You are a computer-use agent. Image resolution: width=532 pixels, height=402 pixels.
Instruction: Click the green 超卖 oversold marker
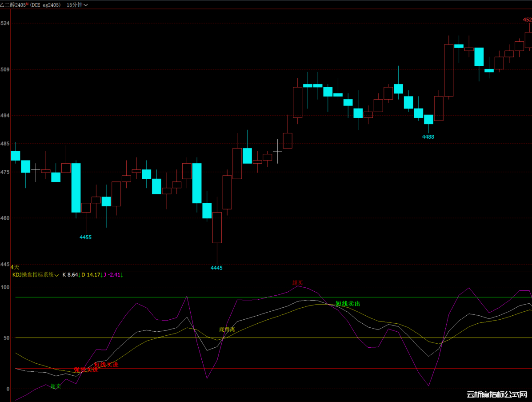point(56,386)
